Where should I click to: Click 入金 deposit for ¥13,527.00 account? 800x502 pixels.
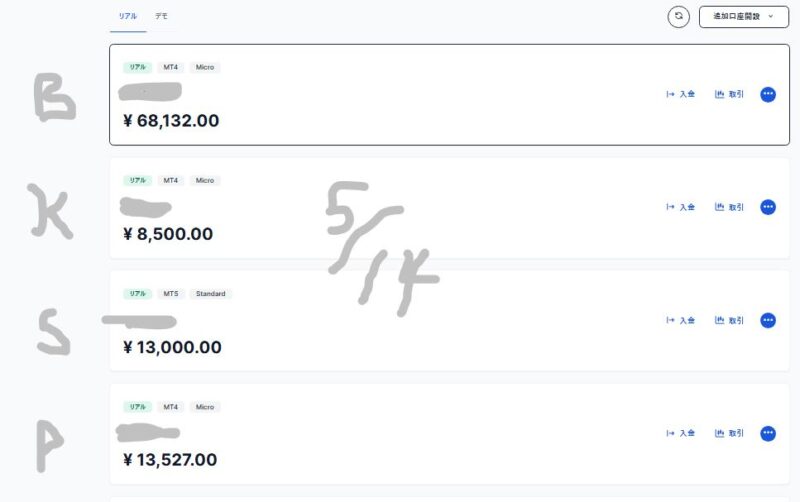681,433
